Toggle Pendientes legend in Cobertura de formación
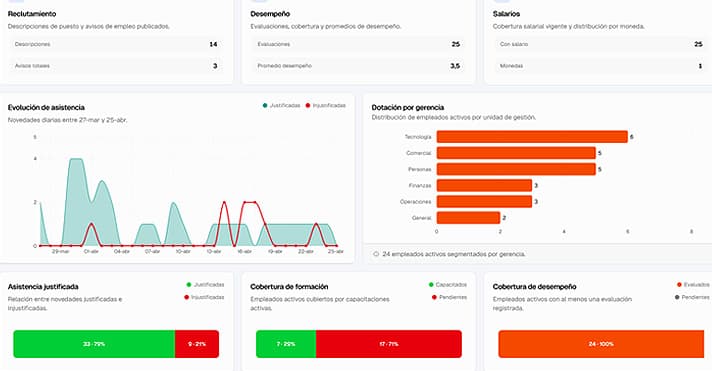Image resolution: width=712 pixels, height=371 pixels. click(450, 297)
